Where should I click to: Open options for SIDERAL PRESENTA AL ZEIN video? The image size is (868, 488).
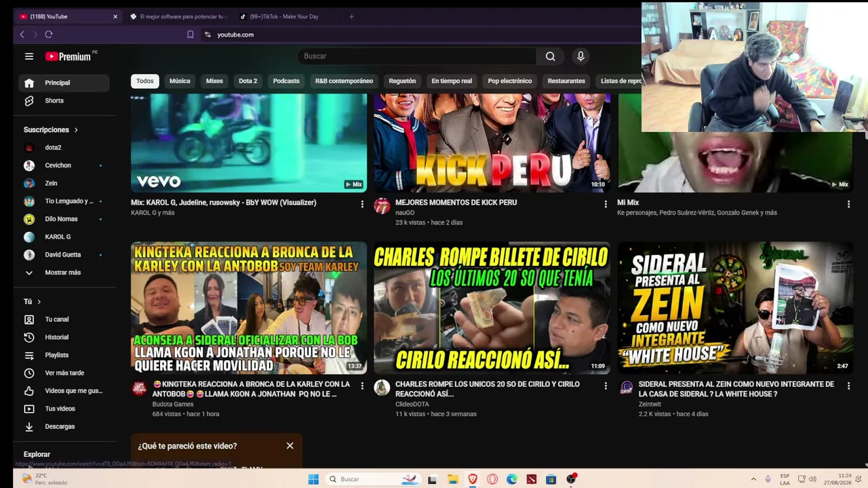point(848,386)
